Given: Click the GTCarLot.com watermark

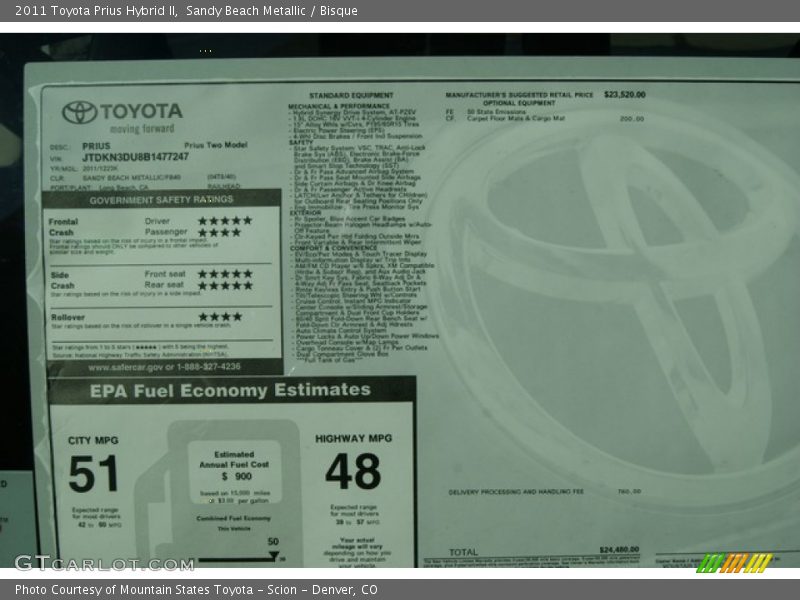Looking at the screenshot, I should (103, 563).
